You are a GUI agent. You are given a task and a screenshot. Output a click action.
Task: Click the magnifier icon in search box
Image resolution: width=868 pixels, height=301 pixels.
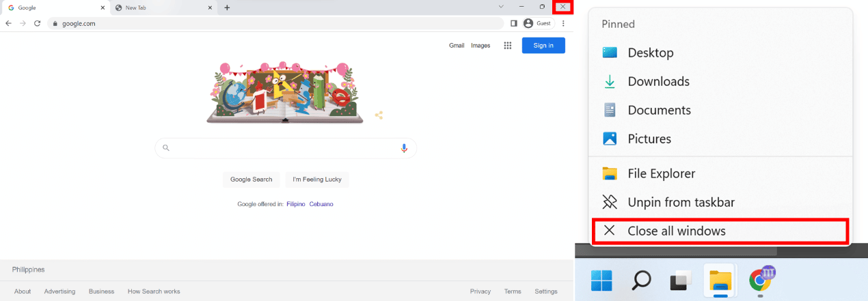[x=166, y=148]
